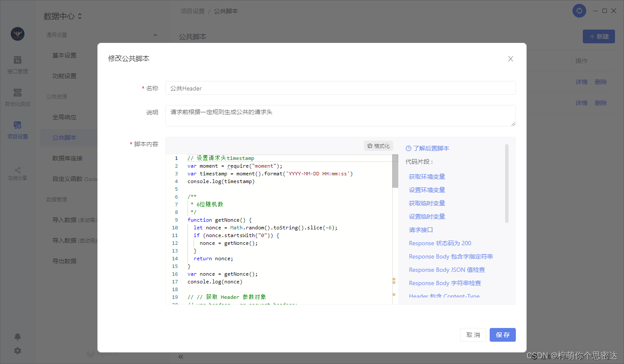Viewport: 624px width, 364px height.
Task: Close the 修改公共脚本 dialog
Action: [510, 59]
